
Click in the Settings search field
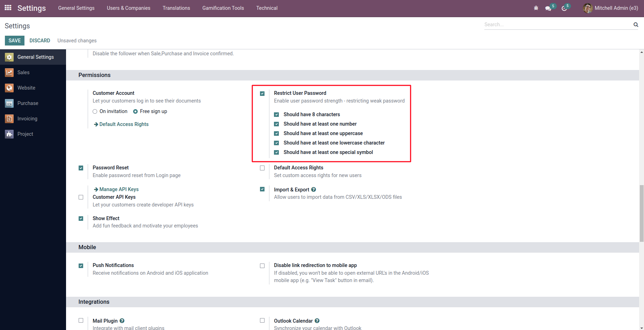click(x=557, y=24)
